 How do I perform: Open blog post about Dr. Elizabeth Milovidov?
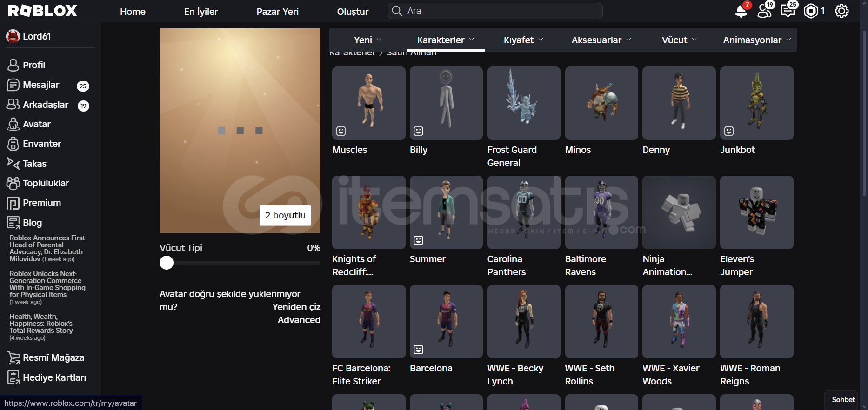coord(47,248)
